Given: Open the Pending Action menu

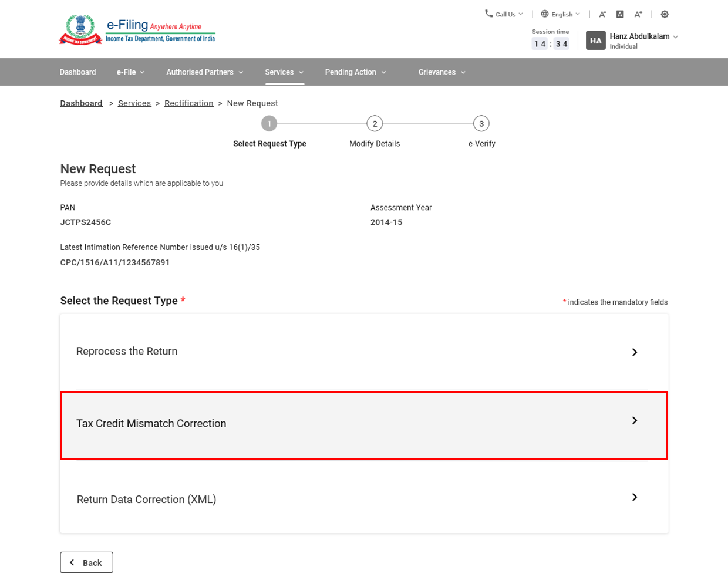Looking at the screenshot, I should [x=355, y=72].
